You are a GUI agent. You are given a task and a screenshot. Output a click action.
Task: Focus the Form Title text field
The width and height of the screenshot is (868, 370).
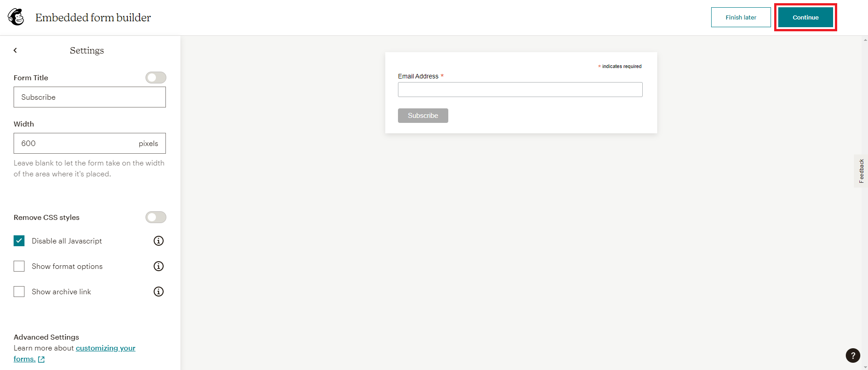pos(90,97)
